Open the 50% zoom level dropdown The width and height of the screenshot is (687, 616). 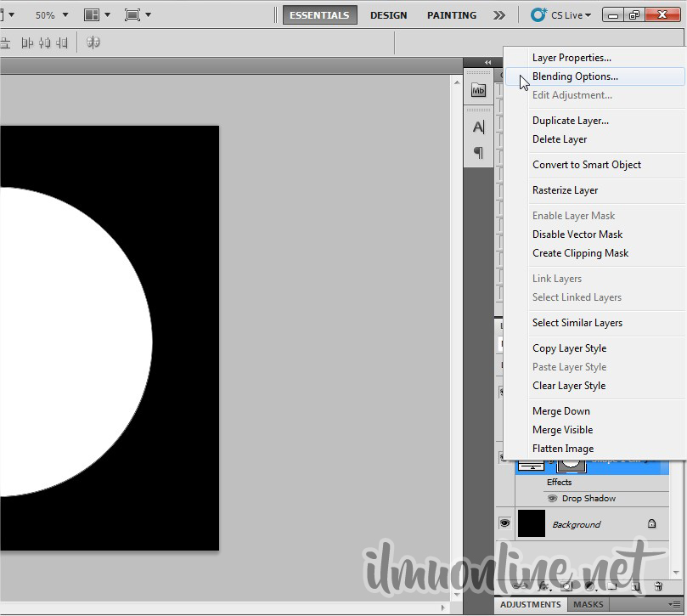[51, 15]
